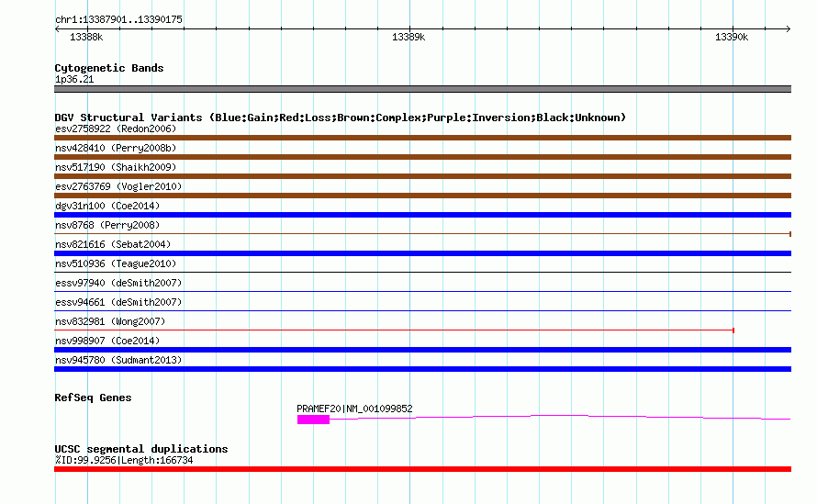Click the chr1:13387901..13390175 coordinate text
The width and height of the screenshot is (817, 504).
[x=118, y=20]
